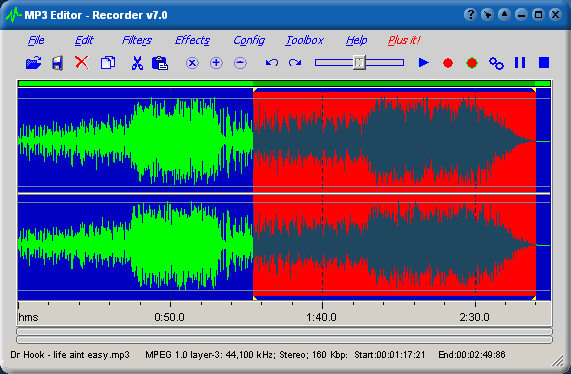Click the roll-up arrow title bar button

click(504, 15)
